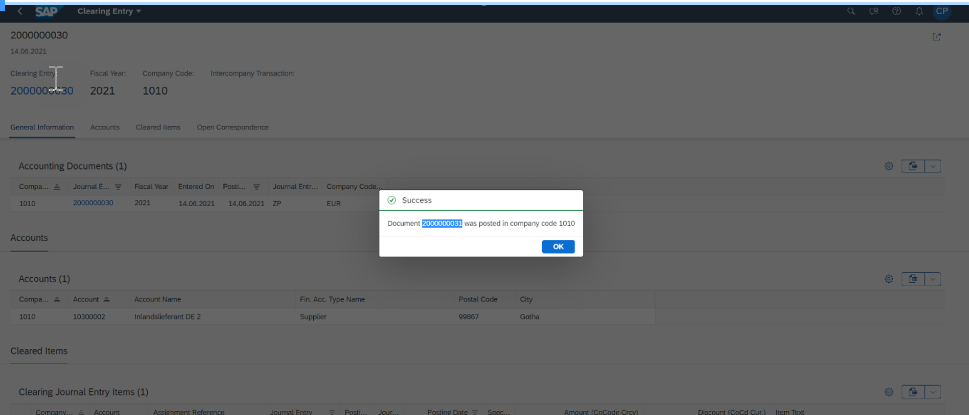Export Clearing Journal Entry Items to spreadsheet
This screenshot has width=969, height=415.
913,392
